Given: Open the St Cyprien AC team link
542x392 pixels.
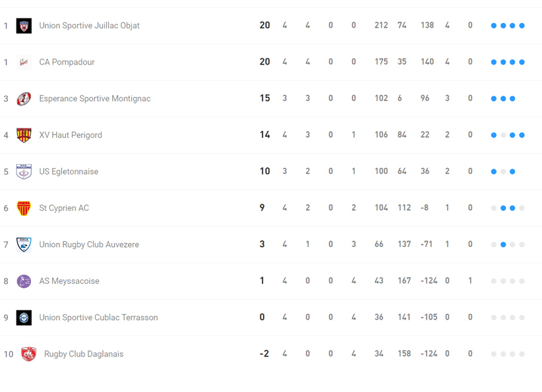Looking at the screenshot, I should coord(64,208).
